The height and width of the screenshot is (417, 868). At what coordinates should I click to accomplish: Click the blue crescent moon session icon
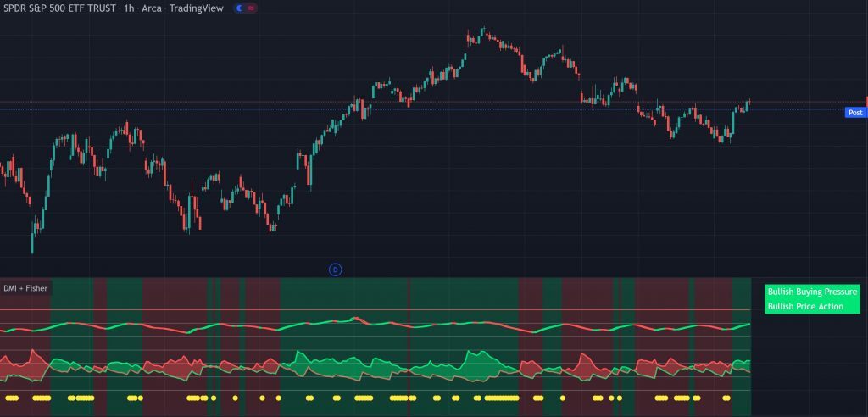(x=240, y=8)
